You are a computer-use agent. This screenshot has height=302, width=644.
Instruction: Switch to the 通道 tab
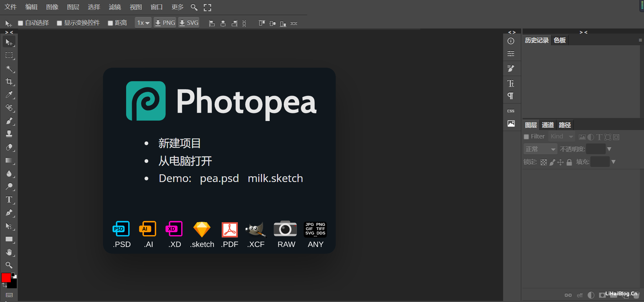tap(548, 125)
